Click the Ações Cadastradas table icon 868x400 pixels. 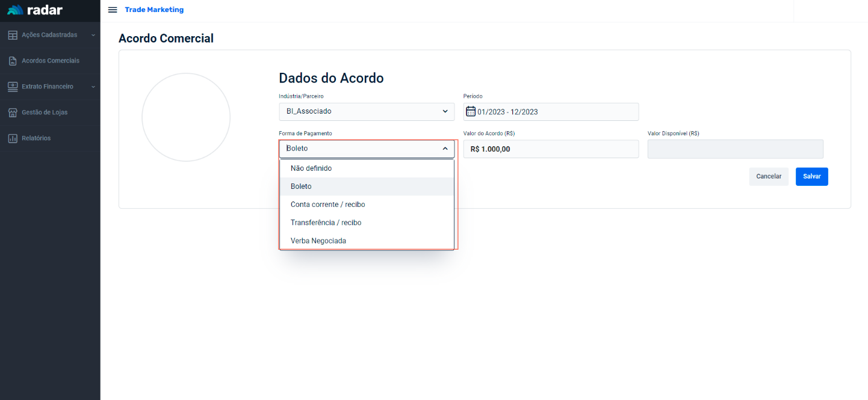(13, 35)
